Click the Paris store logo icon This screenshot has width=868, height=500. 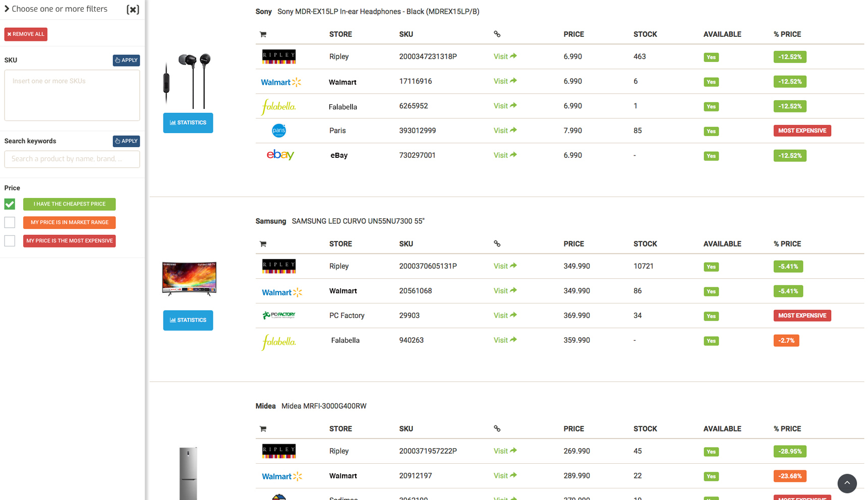click(x=279, y=131)
